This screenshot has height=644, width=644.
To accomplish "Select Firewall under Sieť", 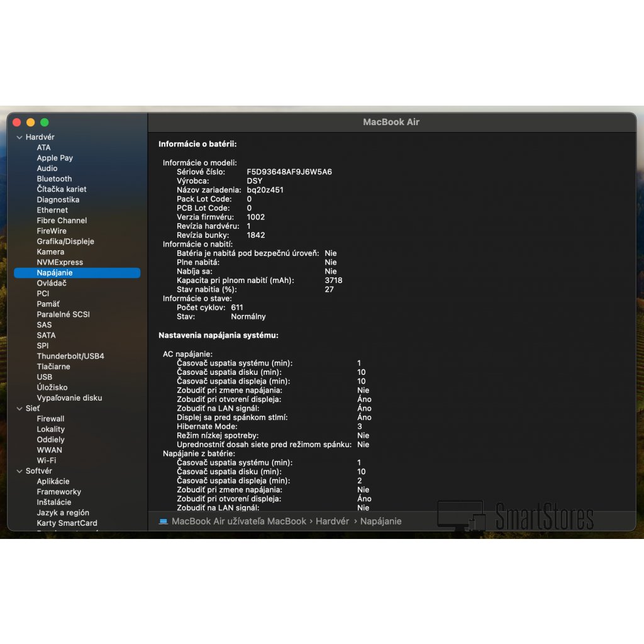I will tap(50, 419).
